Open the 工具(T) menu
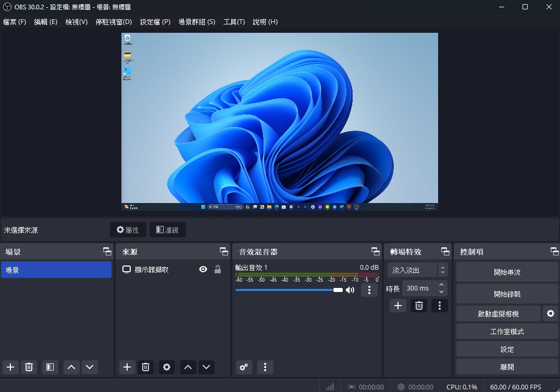This screenshot has width=560, height=392. (x=234, y=22)
